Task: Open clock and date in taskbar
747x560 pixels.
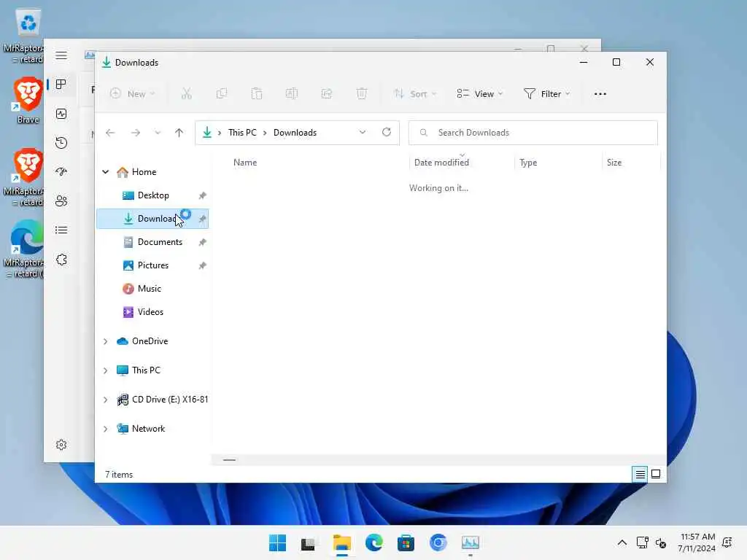Action: 697,542
